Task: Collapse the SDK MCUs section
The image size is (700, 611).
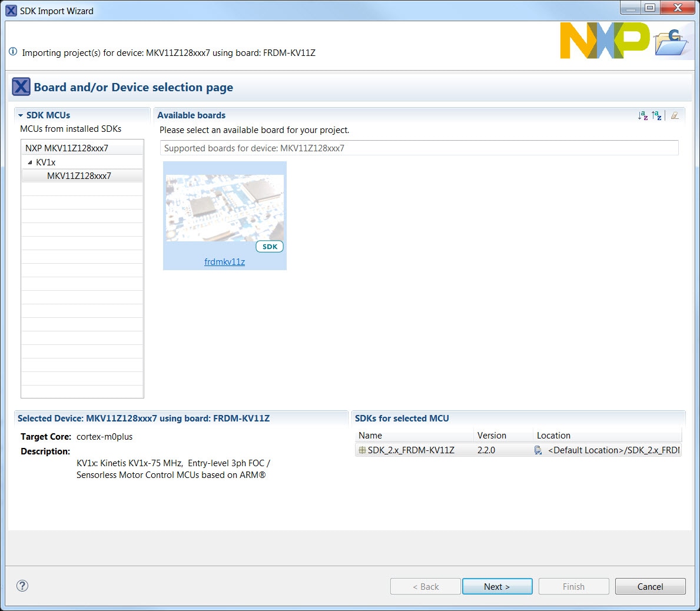Action: tap(21, 115)
